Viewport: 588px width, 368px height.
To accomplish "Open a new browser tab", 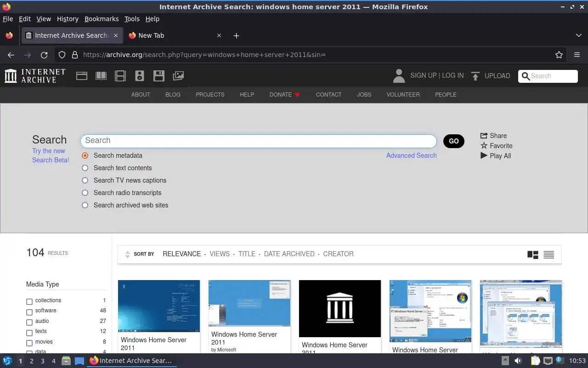I will (236, 35).
